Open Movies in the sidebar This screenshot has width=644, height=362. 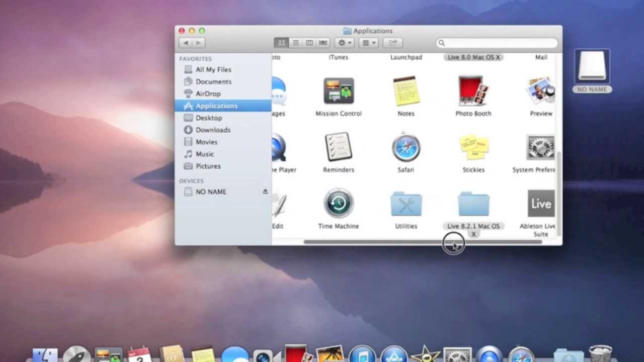[223, 142]
